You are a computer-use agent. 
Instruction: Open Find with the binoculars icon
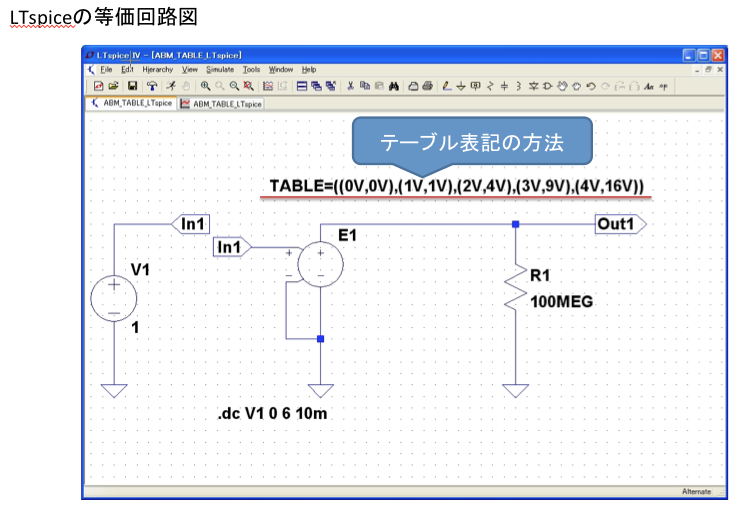click(x=394, y=86)
